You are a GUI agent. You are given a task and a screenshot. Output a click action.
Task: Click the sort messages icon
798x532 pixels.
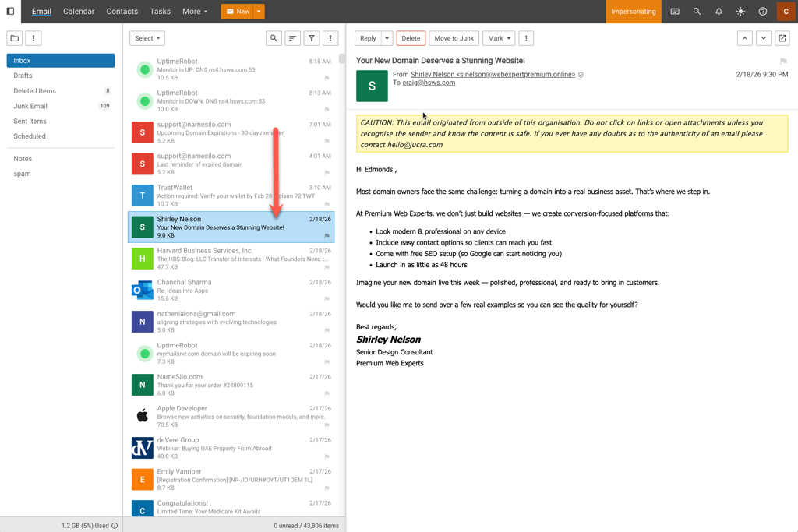(293, 38)
